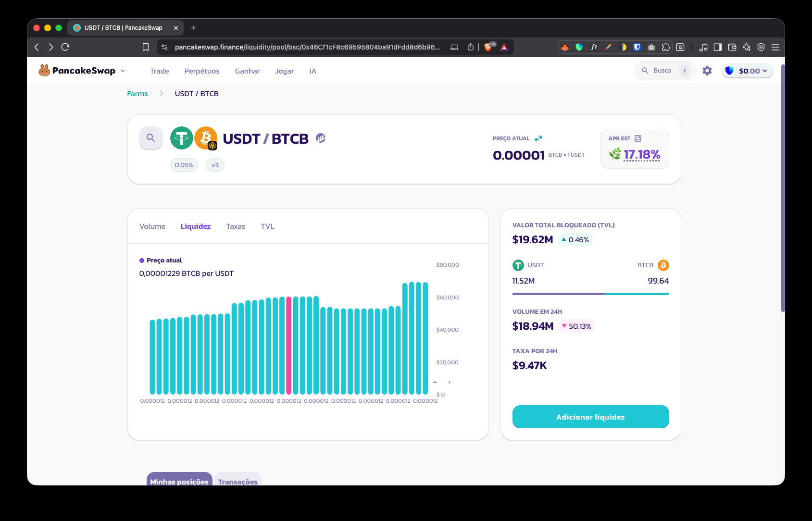812x521 pixels.
Task: Open the Brave hamburger main menu
Action: tap(775, 47)
